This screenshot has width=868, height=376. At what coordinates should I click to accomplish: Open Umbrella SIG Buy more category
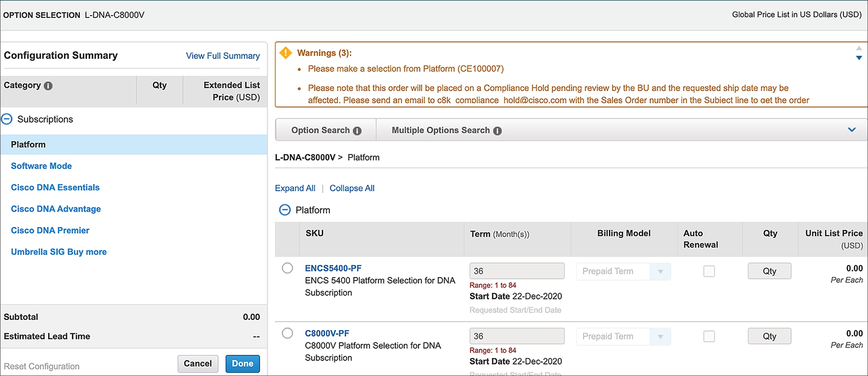[59, 252]
